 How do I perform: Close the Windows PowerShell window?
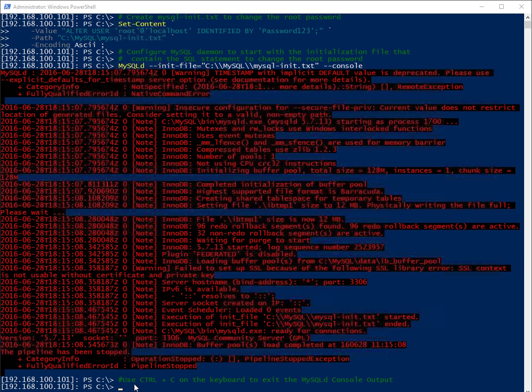coord(522,7)
